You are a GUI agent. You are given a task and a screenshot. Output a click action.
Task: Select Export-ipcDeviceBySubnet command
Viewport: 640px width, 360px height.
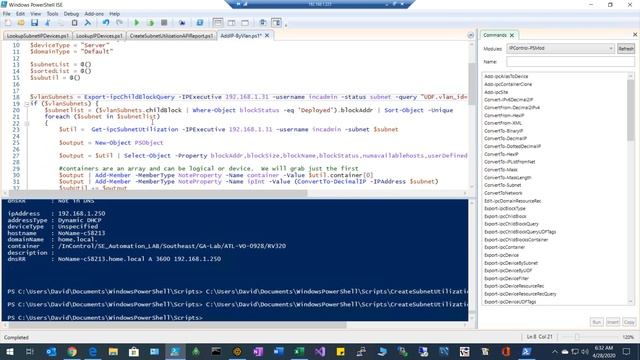511,263
